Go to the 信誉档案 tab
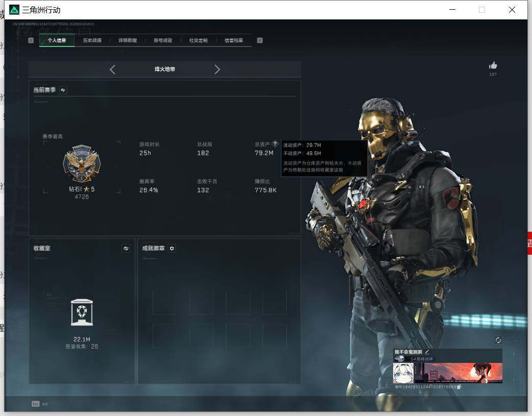Viewport: 532px width, 416px height. click(234, 40)
